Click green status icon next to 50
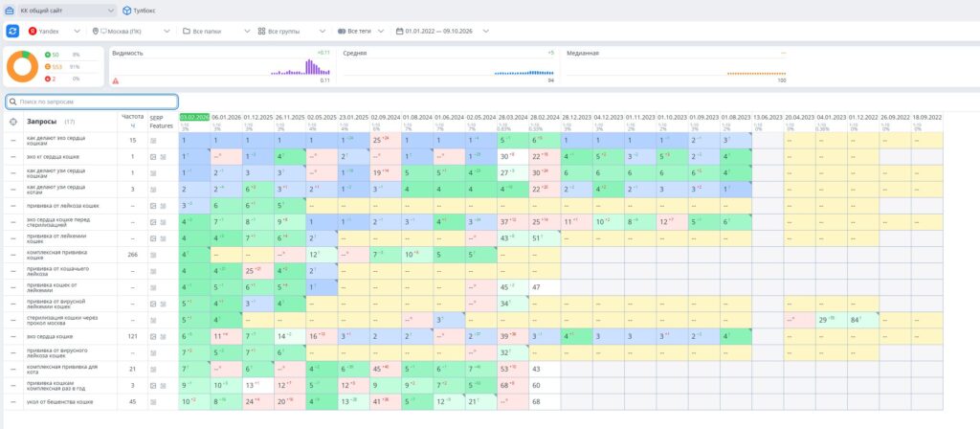 48,55
